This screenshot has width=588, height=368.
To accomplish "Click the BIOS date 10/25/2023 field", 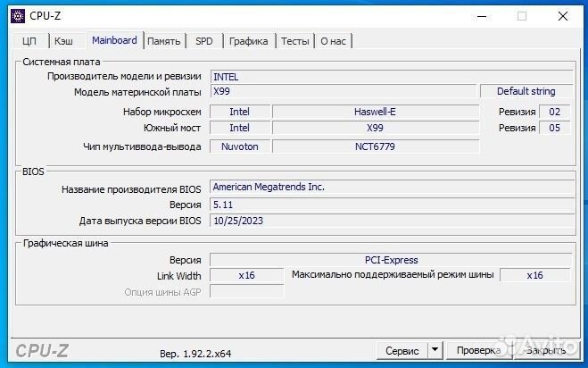I will pos(390,221).
